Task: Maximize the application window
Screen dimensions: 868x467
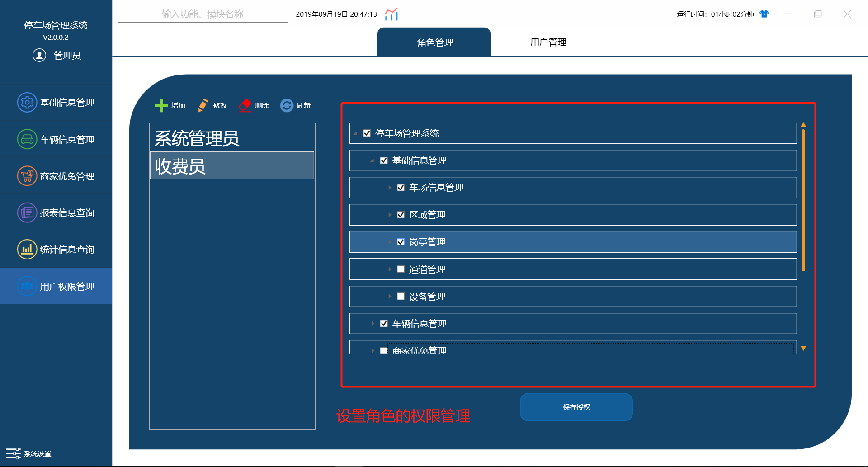Action: click(x=818, y=14)
